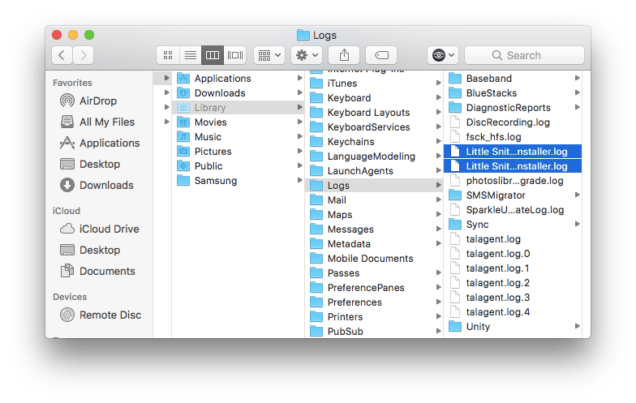Open the gear action menu

pyautogui.click(x=307, y=55)
